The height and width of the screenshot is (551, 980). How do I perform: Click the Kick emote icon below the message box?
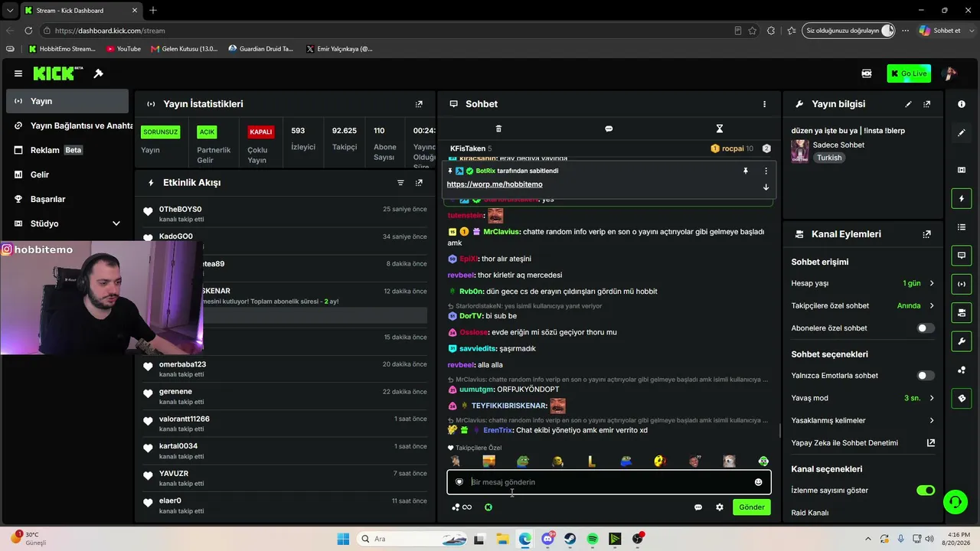tap(488, 507)
